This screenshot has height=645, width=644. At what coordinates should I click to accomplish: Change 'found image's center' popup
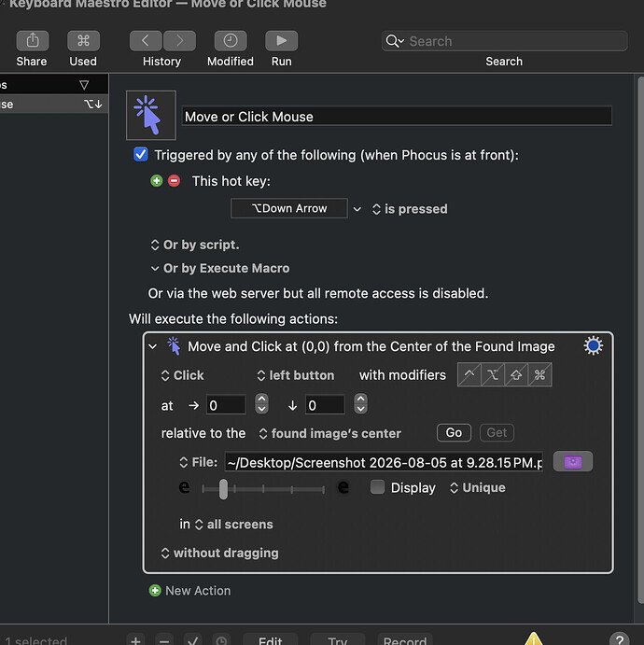pos(329,433)
